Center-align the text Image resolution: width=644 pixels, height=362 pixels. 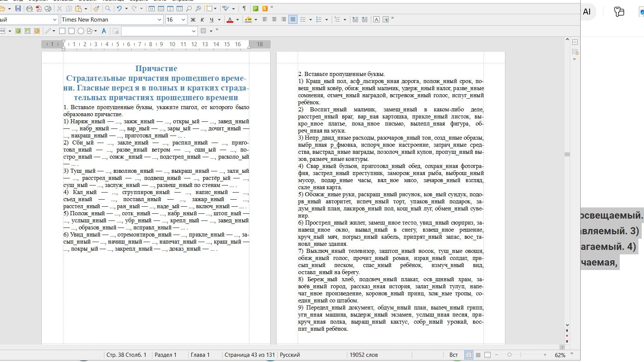click(x=274, y=19)
